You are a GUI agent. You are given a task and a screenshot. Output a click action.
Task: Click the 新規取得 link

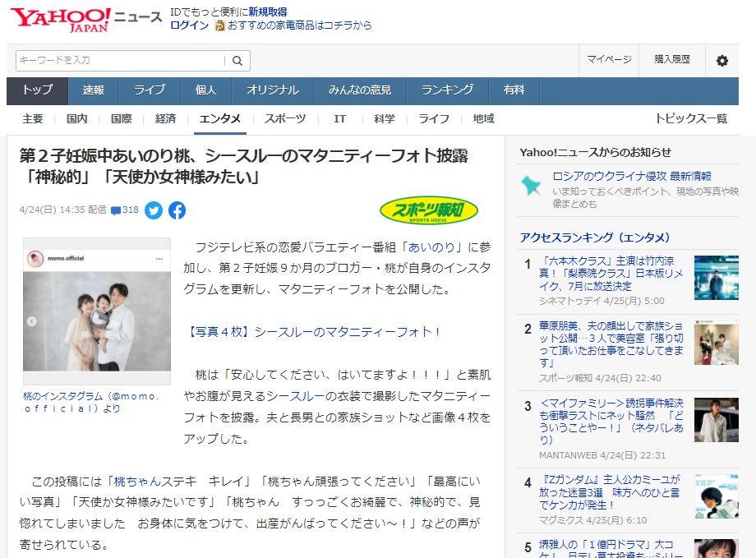268,12
